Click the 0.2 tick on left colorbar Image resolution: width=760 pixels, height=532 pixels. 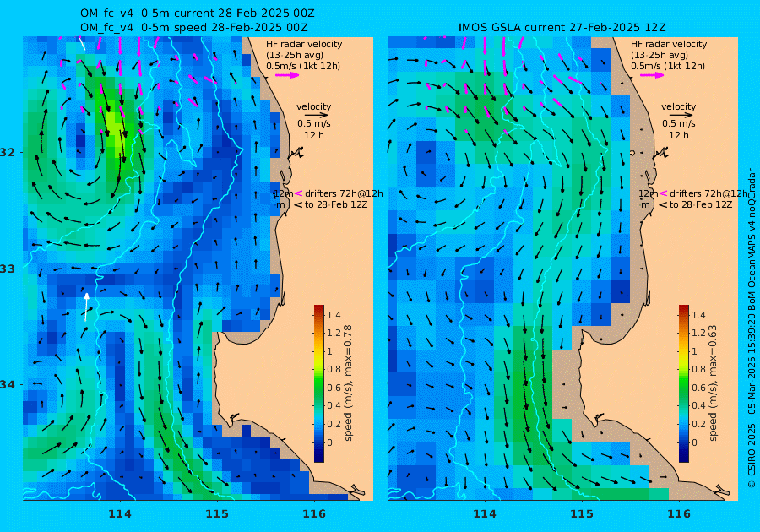coord(334,424)
